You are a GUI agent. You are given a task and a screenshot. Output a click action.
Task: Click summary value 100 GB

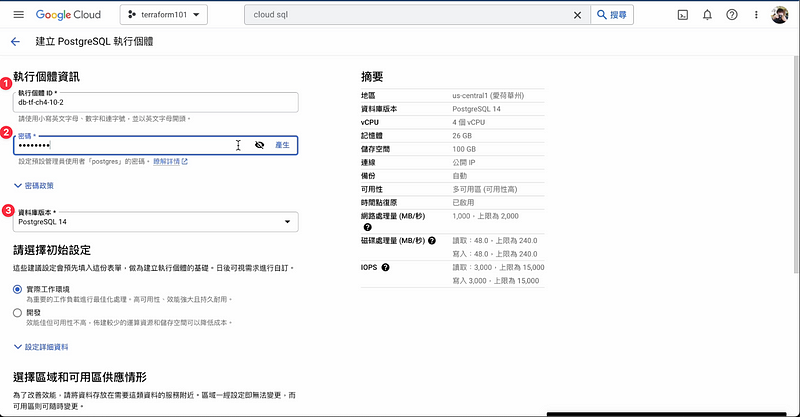coord(464,149)
